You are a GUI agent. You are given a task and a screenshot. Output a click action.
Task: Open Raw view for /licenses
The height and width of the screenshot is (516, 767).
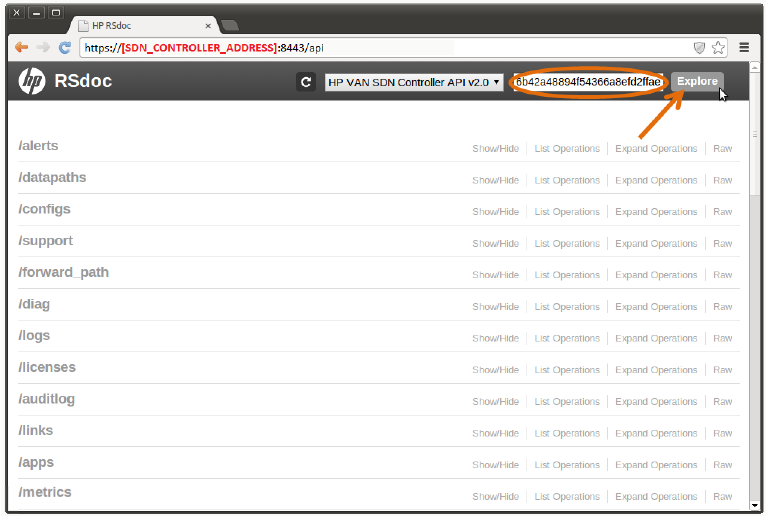(x=722, y=370)
